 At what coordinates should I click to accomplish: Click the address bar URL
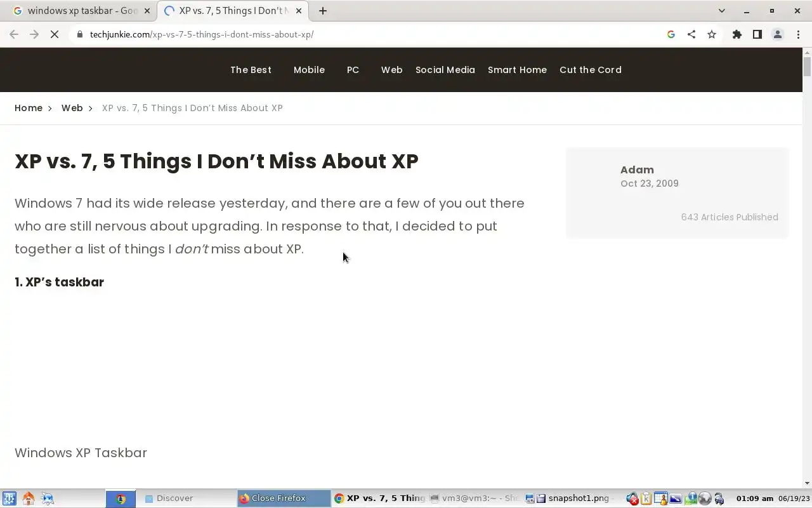point(202,34)
